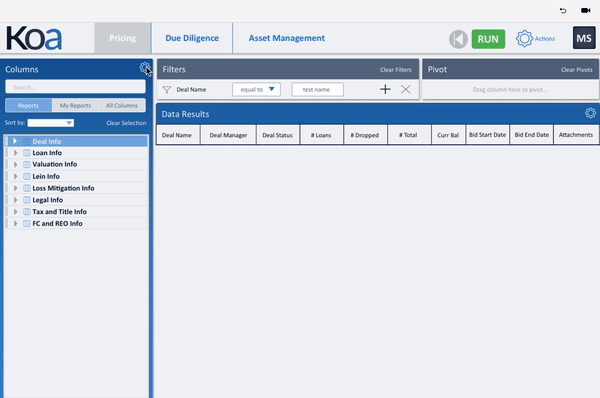This screenshot has height=398, width=600.
Task: Click the Clear Pivots link
Action: click(x=576, y=70)
